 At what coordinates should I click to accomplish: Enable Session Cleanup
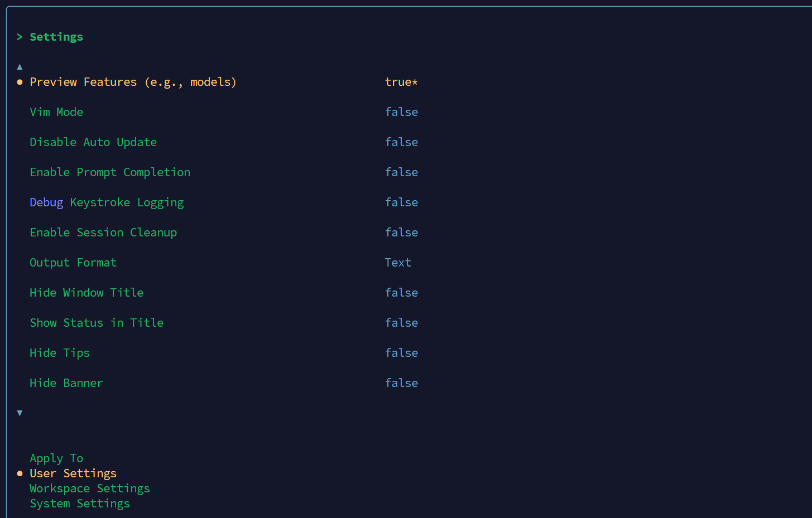[103, 232]
